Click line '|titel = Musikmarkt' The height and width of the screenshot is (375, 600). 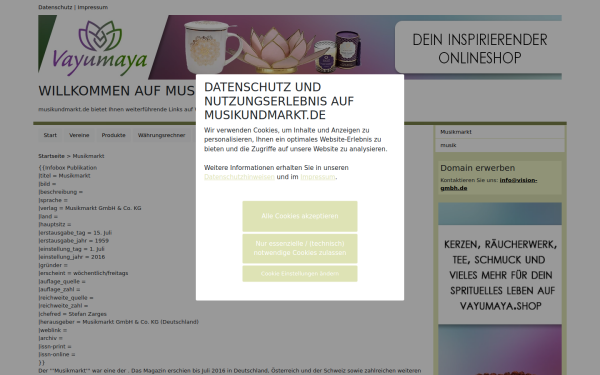coord(64,176)
